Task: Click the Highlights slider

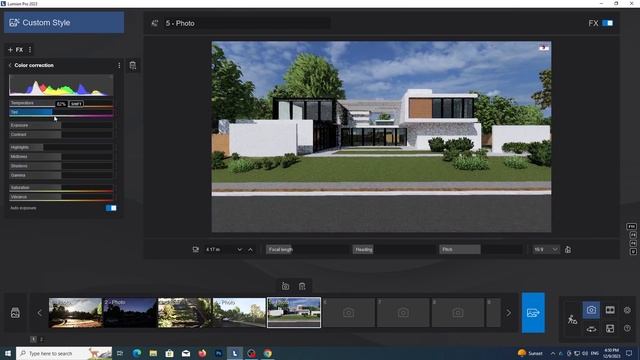Action: 61,147
